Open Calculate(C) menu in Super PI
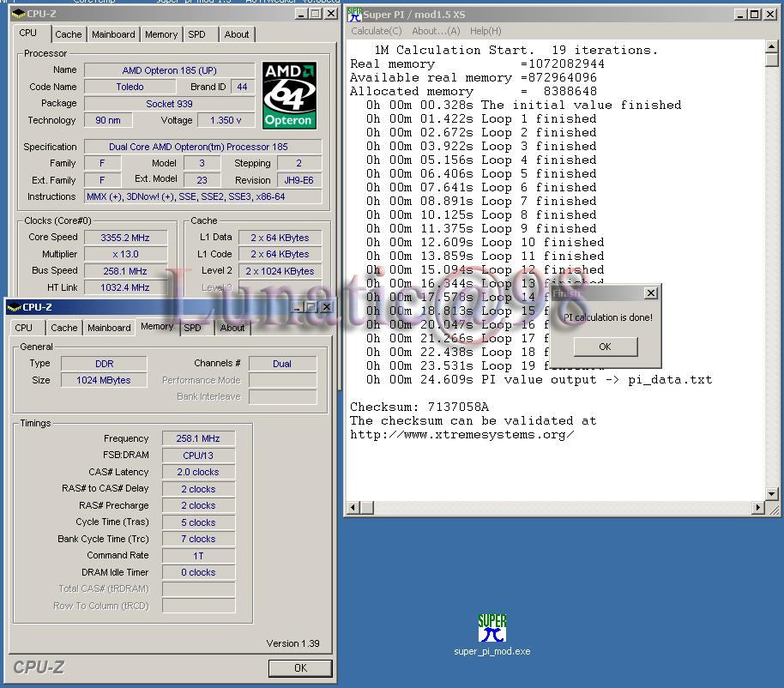The width and height of the screenshot is (784, 688). [x=377, y=31]
